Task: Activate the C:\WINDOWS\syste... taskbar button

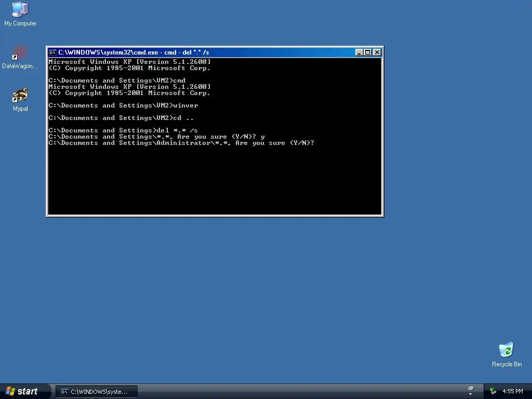Action: (97, 392)
